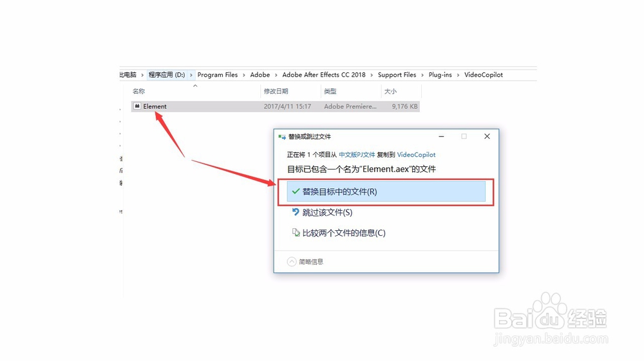Go to 程序应用 (D:) in breadcrumb

(x=167, y=75)
